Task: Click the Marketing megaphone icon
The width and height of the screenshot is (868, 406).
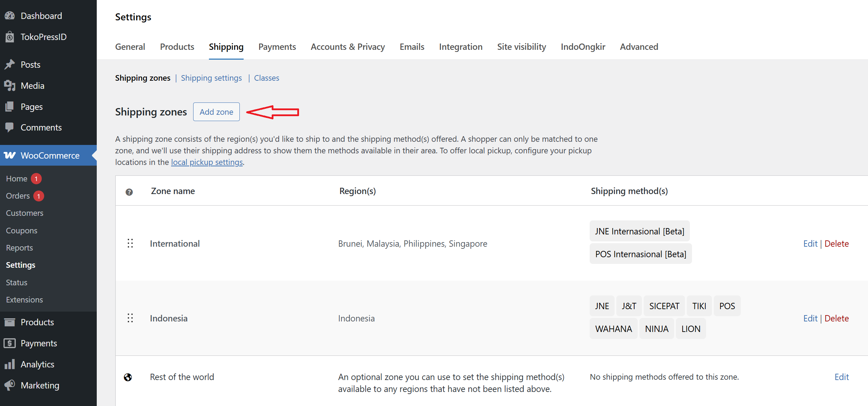Action: pyautogui.click(x=10, y=385)
